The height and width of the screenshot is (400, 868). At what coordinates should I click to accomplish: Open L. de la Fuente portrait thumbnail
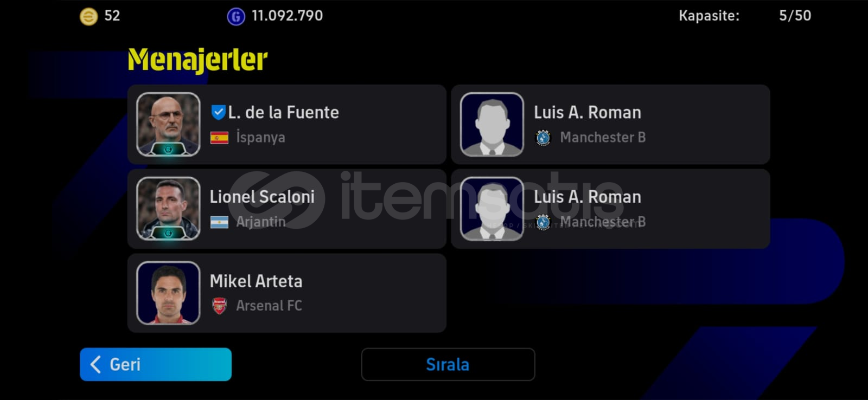pos(168,124)
